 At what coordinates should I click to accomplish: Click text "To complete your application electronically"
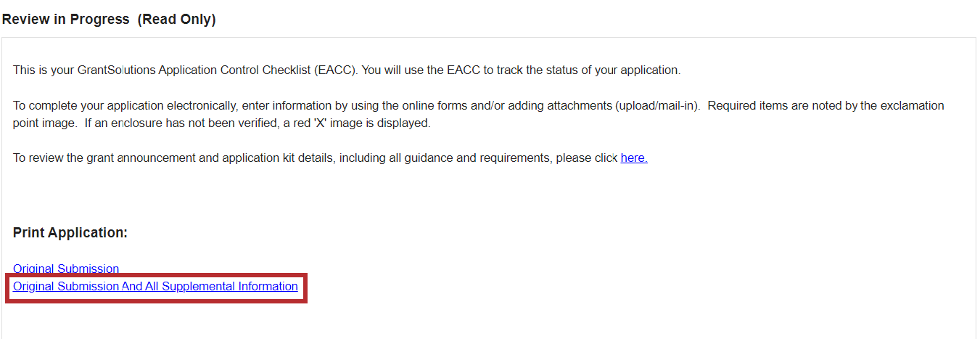(123, 105)
